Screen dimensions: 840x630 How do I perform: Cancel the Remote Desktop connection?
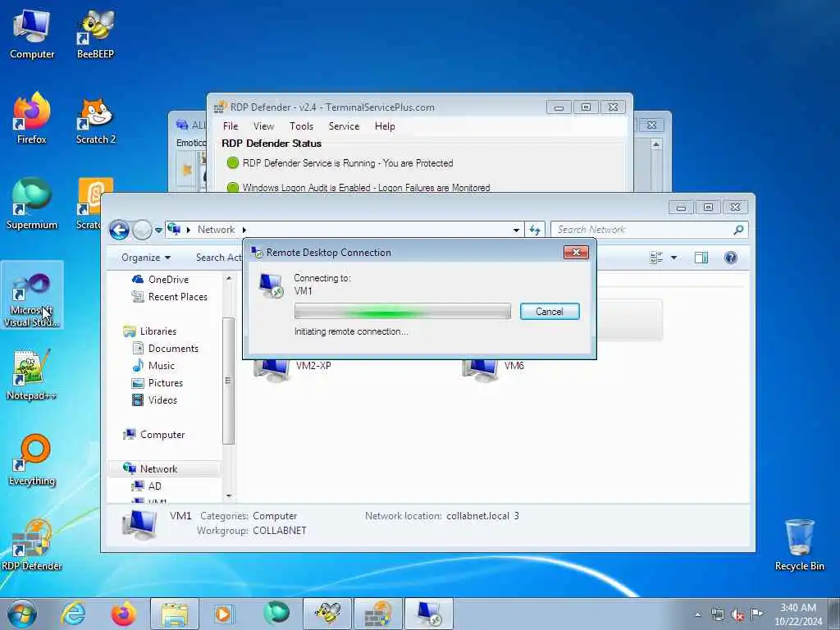pyautogui.click(x=550, y=311)
